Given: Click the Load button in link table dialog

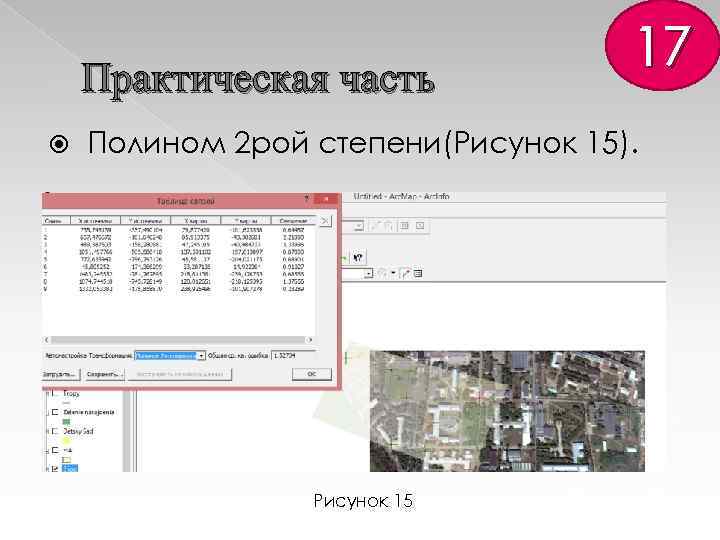Looking at the screenshot, I should 60,374.
